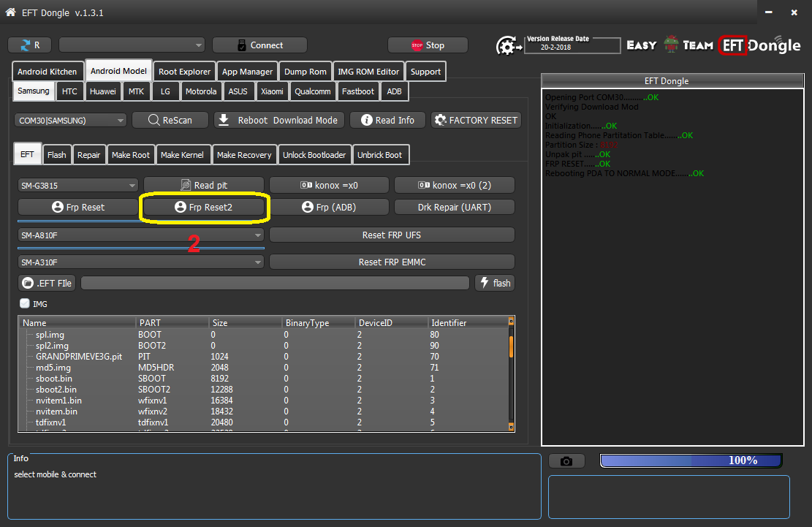
Task: Click the Connect button
Action: 259,45
